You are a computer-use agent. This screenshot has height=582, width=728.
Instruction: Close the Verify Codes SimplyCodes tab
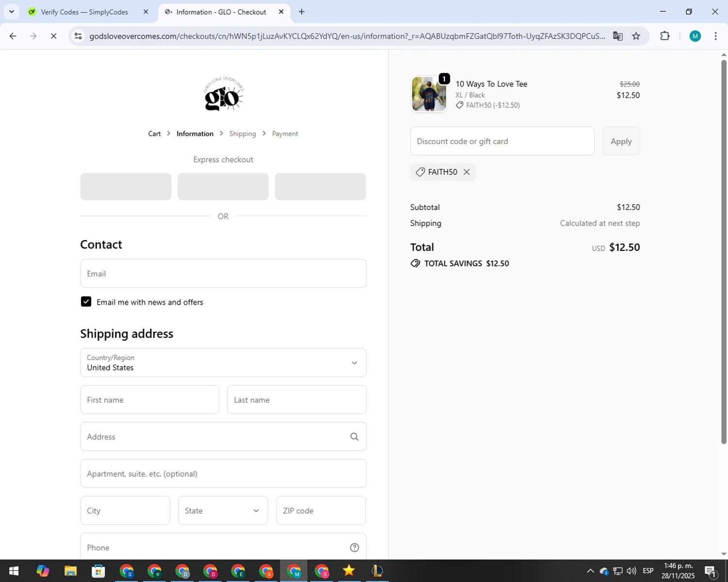(x=146, y=12)
